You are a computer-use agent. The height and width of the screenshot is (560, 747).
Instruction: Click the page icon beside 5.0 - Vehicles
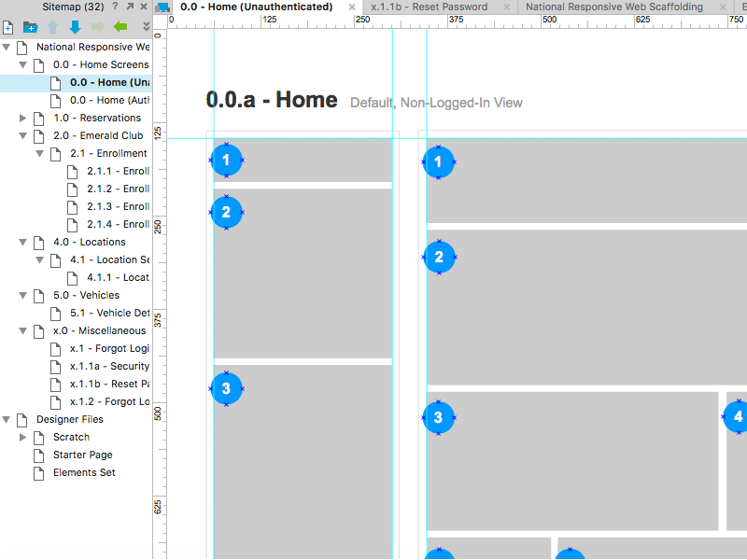(37, 295)
